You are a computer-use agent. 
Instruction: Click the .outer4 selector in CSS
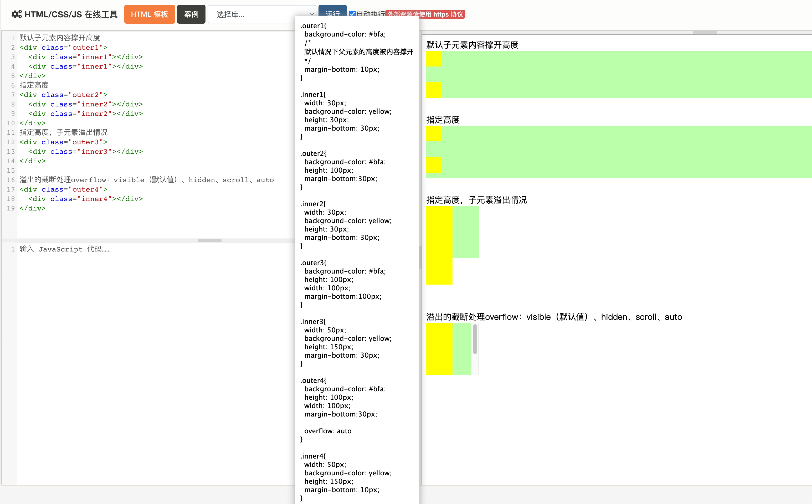coord(313,380)
